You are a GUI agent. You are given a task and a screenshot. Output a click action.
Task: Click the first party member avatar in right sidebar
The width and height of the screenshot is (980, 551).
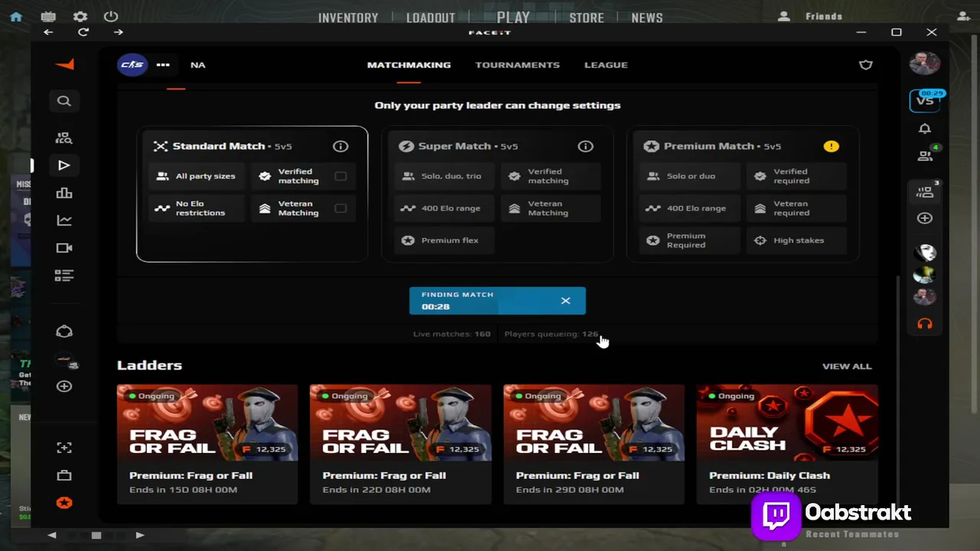pos(925,253)
